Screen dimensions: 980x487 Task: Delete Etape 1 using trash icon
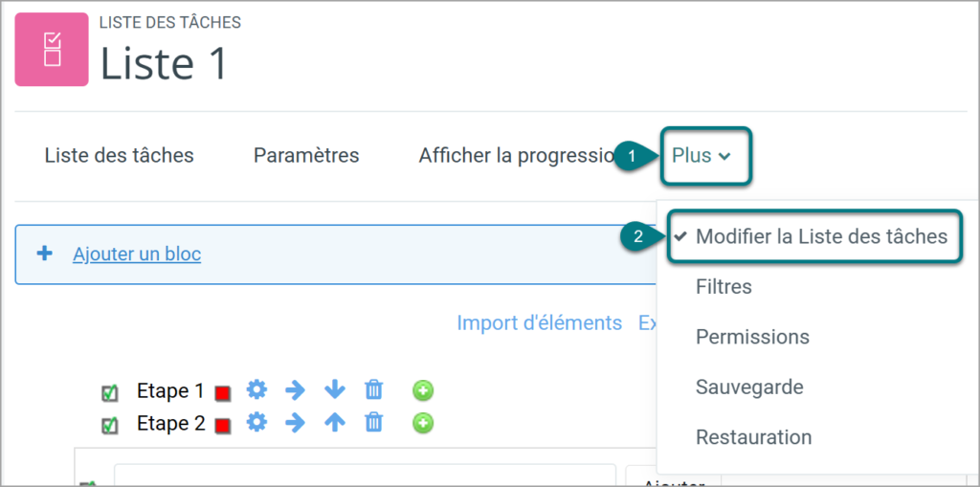[373, 390]
